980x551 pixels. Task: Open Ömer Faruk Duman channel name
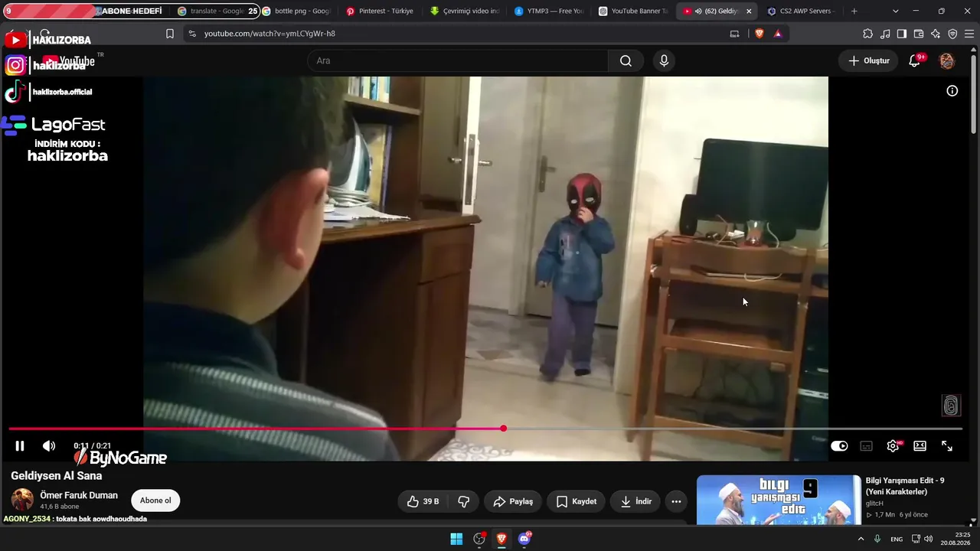pos(79,495)
